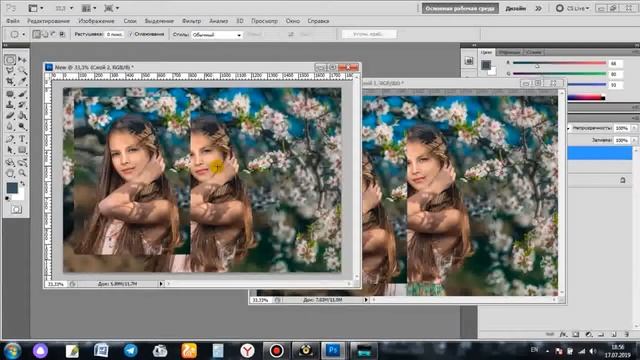Open the Фильтр menu
Viewport: 640px width, 360px height.
coord(191,21)
